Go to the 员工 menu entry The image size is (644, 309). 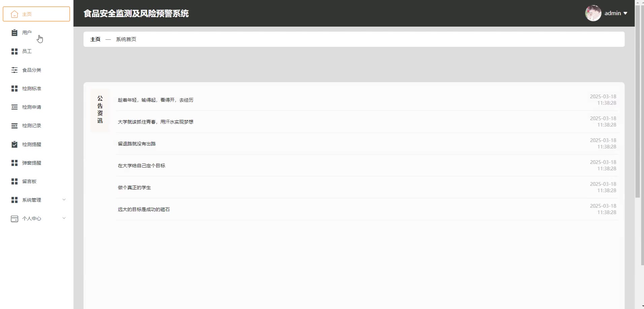[36, 51]
